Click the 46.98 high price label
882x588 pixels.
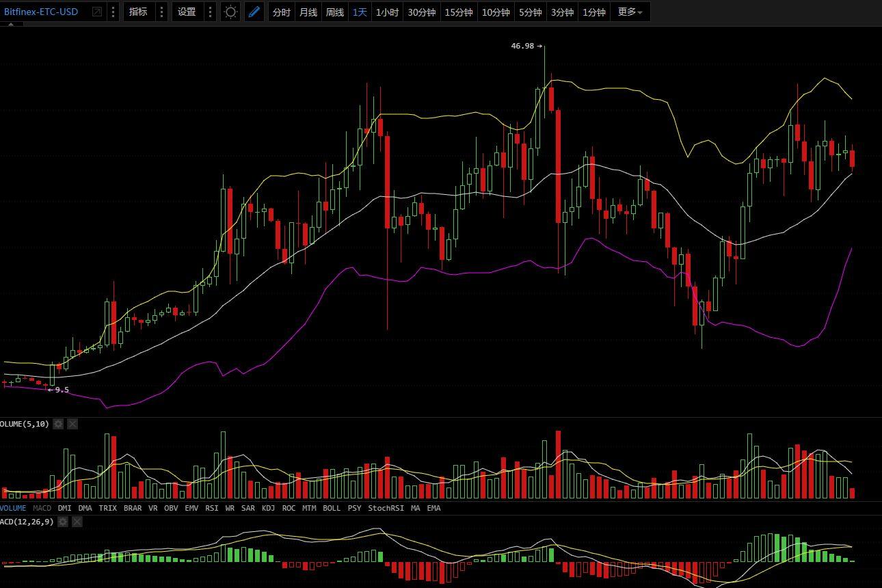click(x=523, y=46)
